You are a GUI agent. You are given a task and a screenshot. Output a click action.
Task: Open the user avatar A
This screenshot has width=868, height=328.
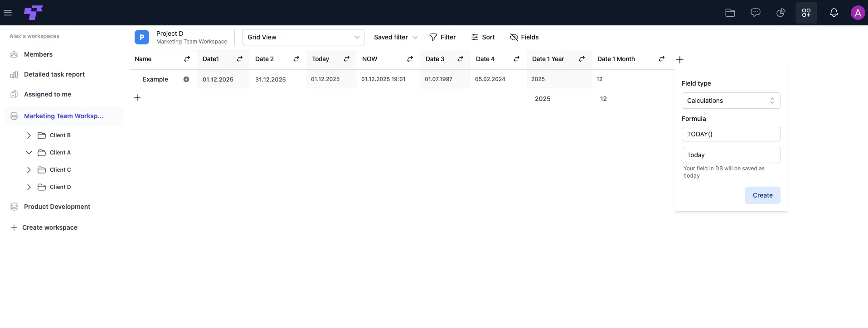pyautogui.click(x=858, y=13)
